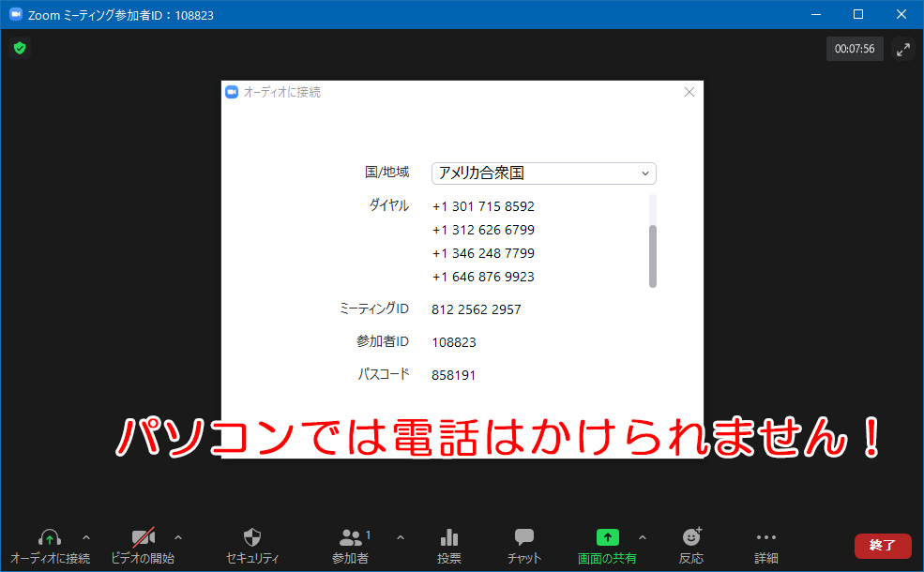Click the オーディオに接続 headphone icon
This screenshot has width=924, height=572.
pos(50,538)
